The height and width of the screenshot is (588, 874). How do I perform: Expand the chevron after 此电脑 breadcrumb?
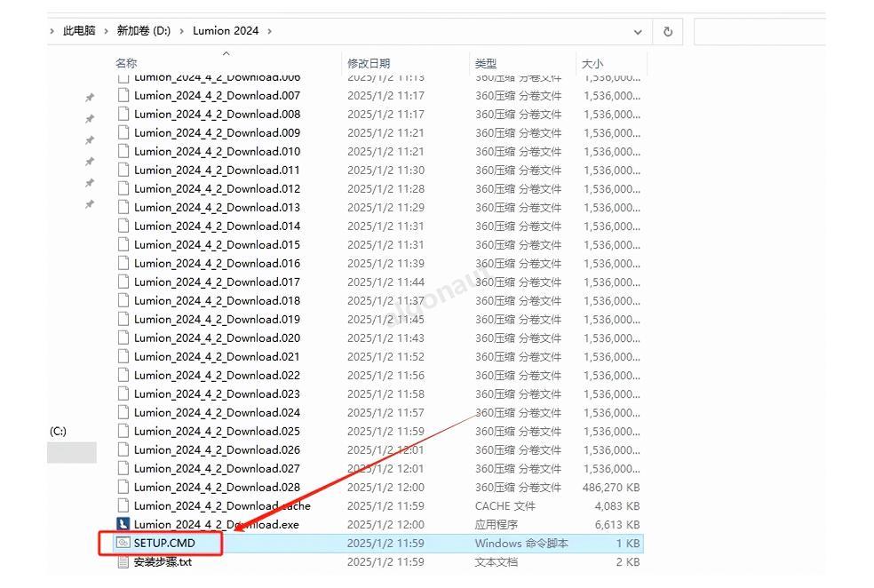point(106,31)
